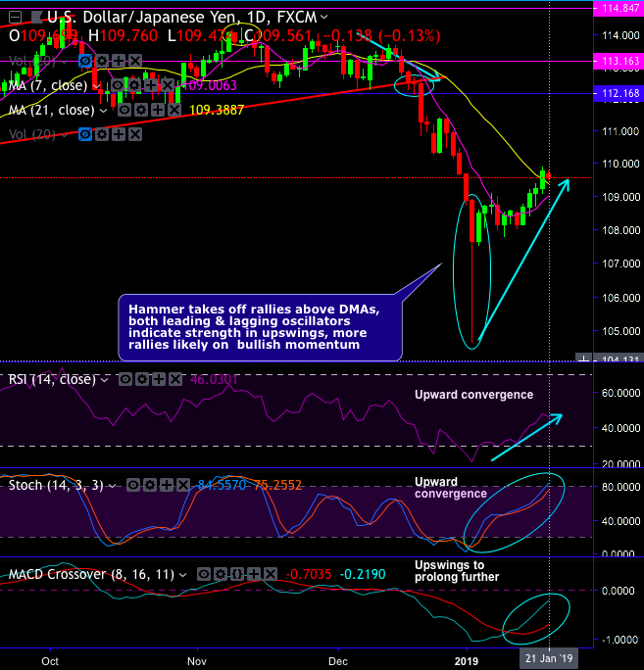644x670 pixels.
Task: Click the 'Upswings to prolong further' text note
Action: click(457, 571)
